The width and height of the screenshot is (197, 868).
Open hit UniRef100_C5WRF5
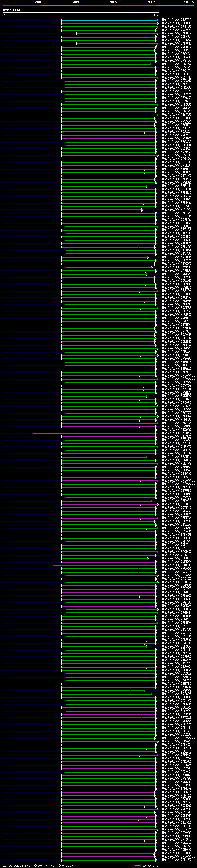176,50
